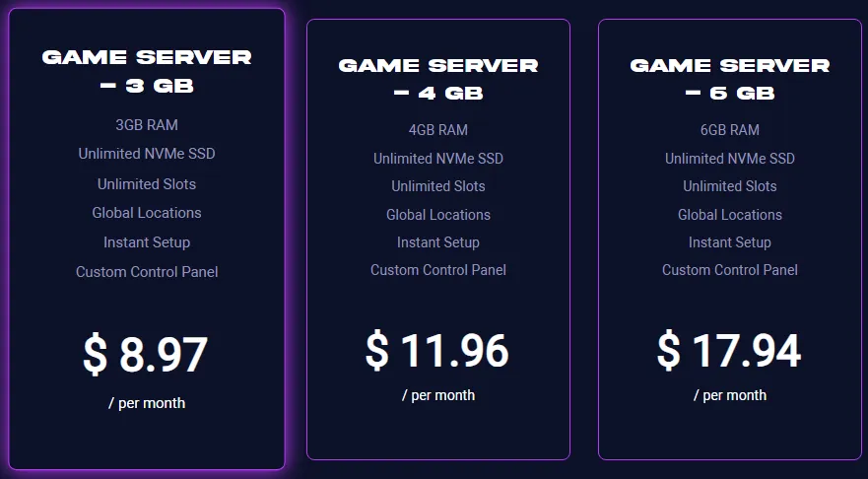Select the Game Server – 3 GB plan card
The width and height of the screenshot is (868, 479).
[x=147, y=239]
